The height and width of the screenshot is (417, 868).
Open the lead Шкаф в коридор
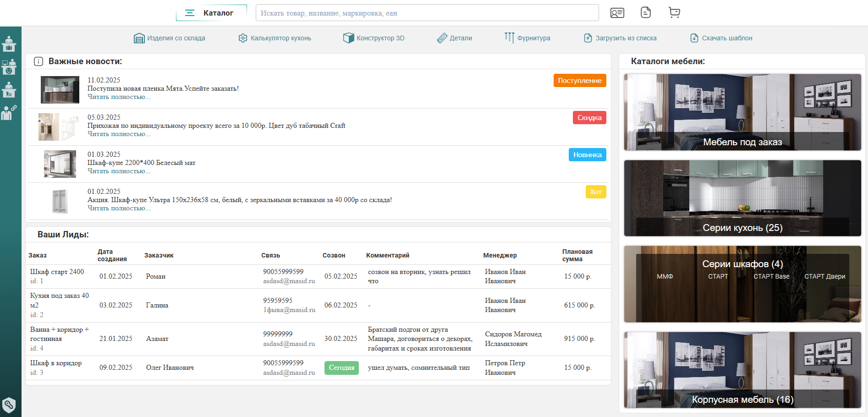coord(56,363)
